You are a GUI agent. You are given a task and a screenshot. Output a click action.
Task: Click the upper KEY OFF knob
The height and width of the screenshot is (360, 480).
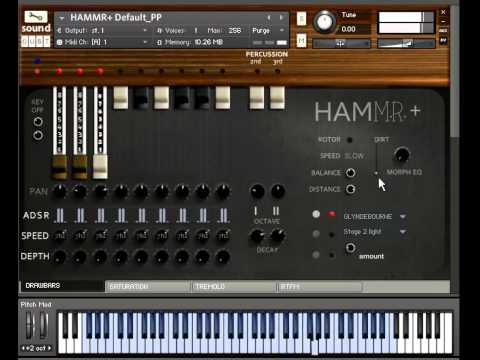[x=38, y=122]
